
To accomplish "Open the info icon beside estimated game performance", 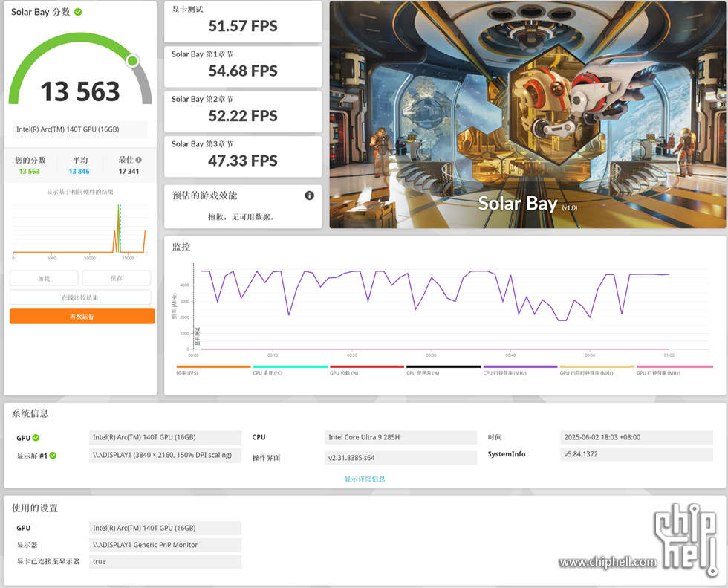I will click(x=309, y=196).
